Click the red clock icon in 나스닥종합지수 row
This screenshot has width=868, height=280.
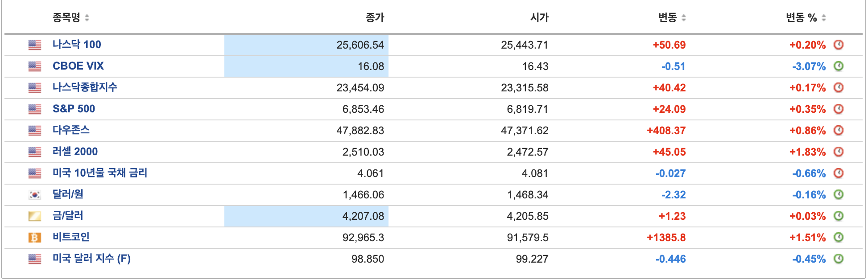tap(839, 87)
